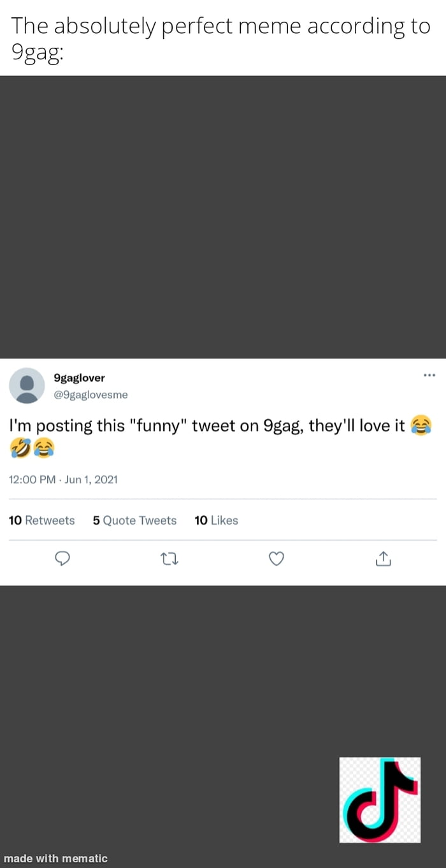
Task: View the 10 Retweets list
Action: coord(42,520)
